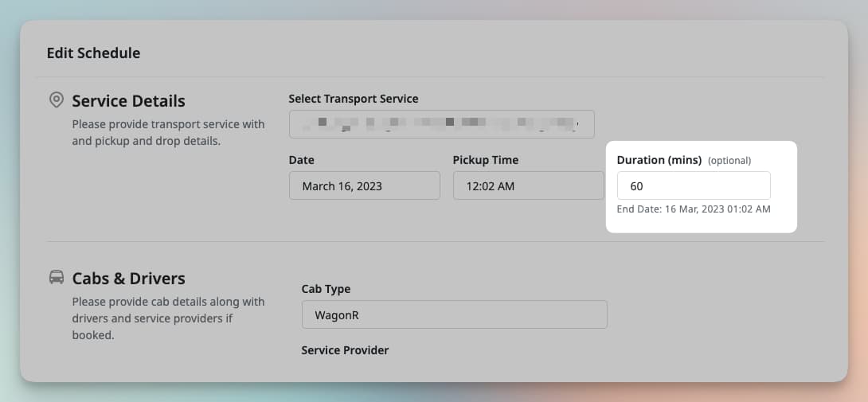The image size is (868, 402).
Task: Click the Edit Schedule dialog title
Action: (93, 53)
